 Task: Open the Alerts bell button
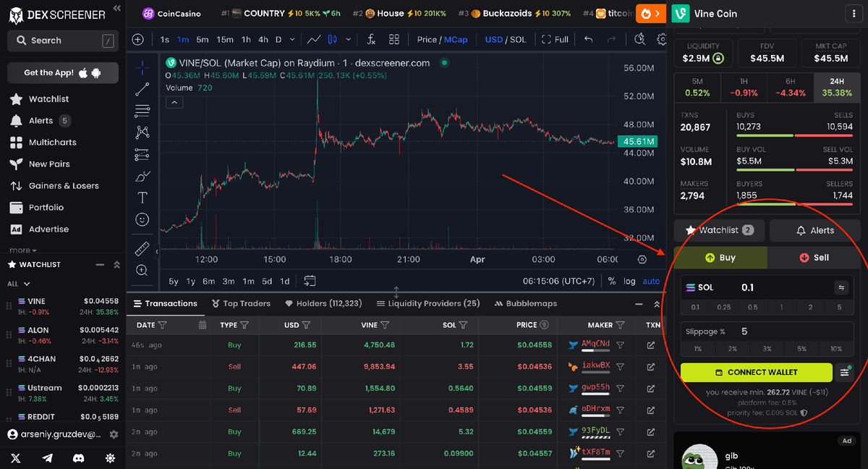(815, 230)
